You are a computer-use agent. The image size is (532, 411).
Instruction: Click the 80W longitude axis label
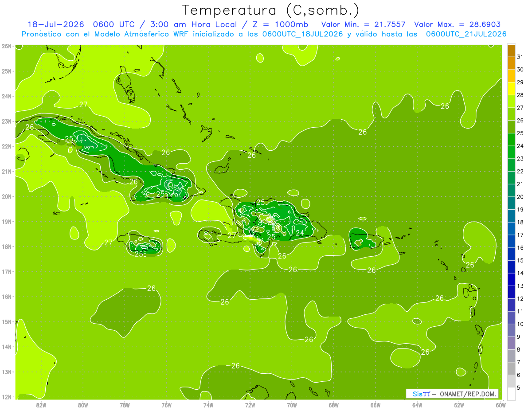point(82,405)
